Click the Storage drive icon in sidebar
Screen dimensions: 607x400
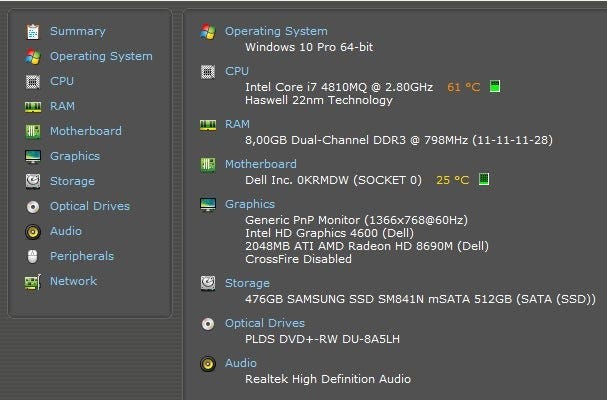33,182
